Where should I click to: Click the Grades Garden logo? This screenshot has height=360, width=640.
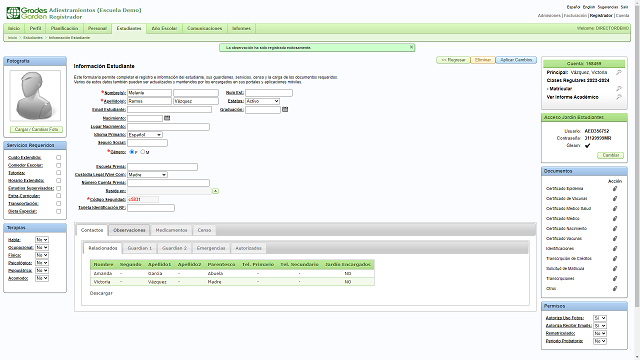click(27, 13)
